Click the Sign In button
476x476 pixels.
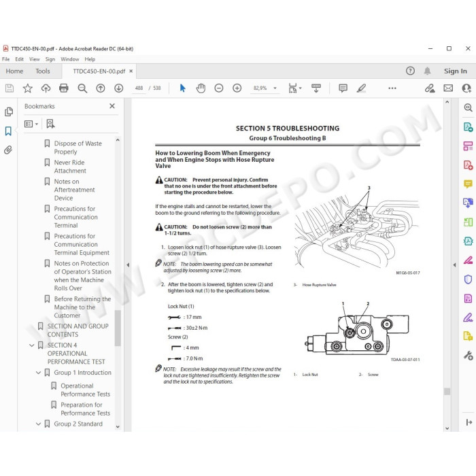click(x=455, y=71)
